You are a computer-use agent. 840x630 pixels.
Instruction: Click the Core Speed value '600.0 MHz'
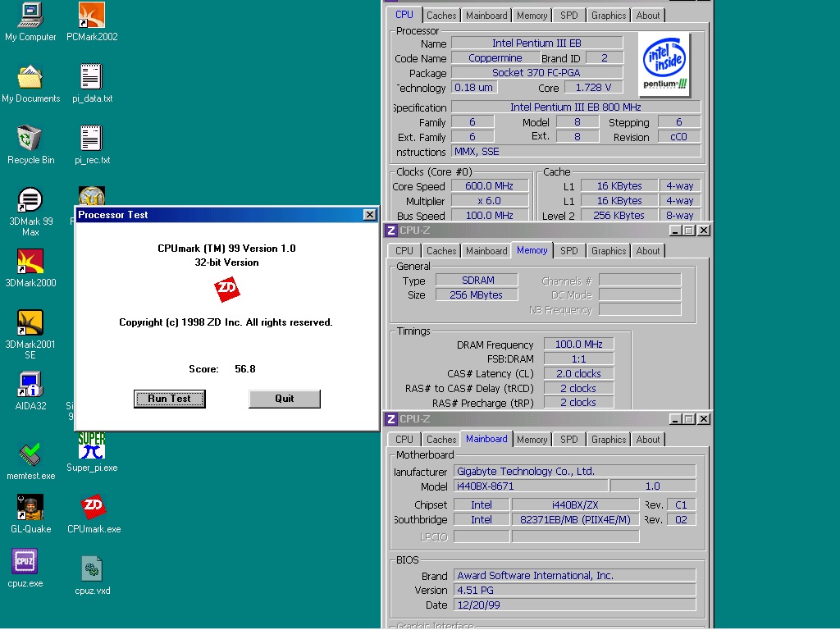(x=490, y=186)
